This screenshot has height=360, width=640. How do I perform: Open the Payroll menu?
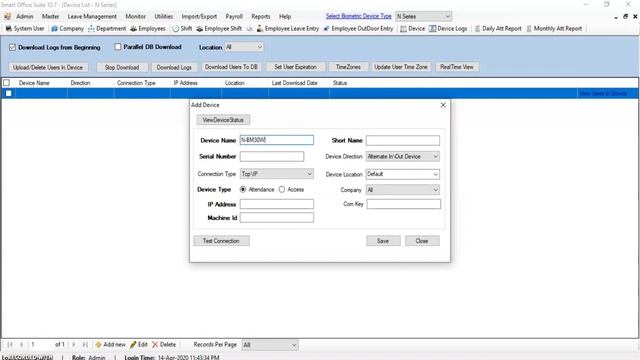tap(234, 17)
